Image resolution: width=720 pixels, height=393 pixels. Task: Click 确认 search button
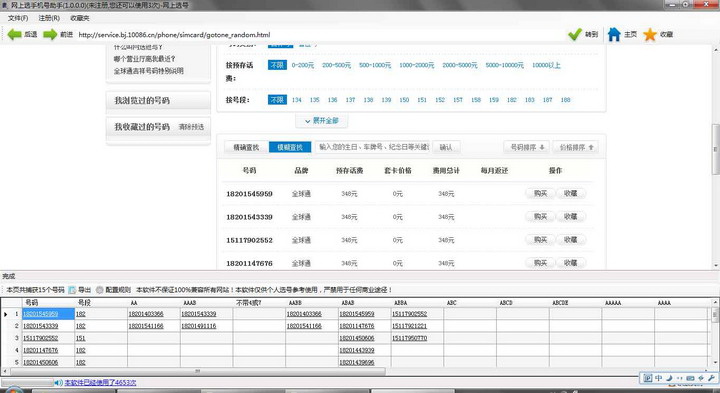point(446,147)
